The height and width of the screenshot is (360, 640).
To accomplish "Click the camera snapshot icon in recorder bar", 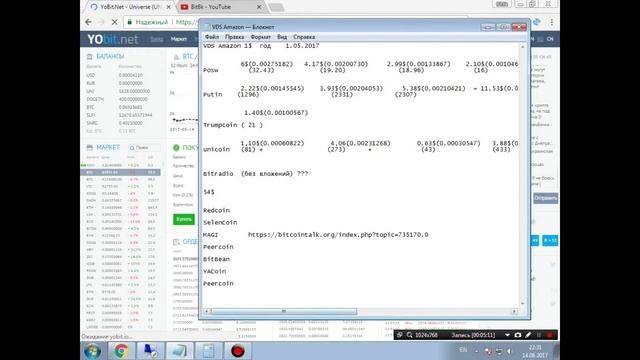I will tap(518, 335).
